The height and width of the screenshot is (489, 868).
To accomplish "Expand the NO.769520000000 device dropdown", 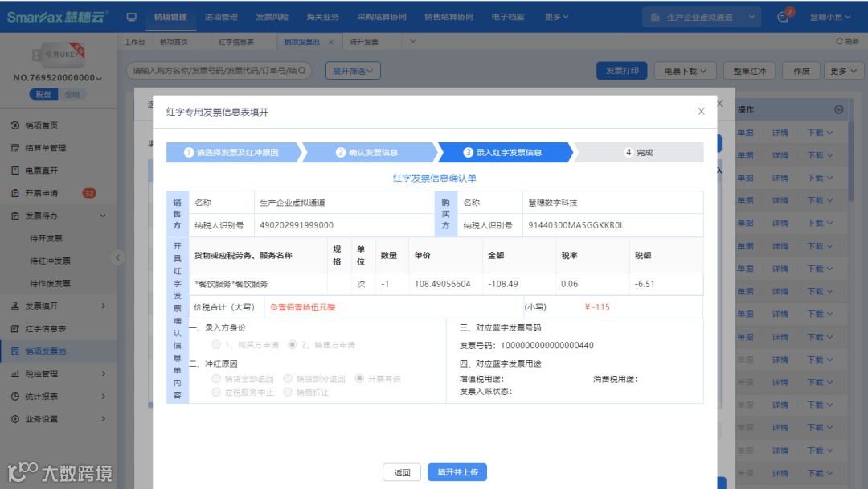I will [58, 78].
